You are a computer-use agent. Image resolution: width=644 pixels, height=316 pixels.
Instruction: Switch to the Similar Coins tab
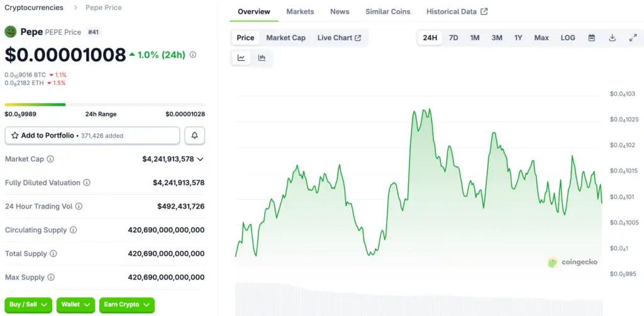(x=387, y=11)
